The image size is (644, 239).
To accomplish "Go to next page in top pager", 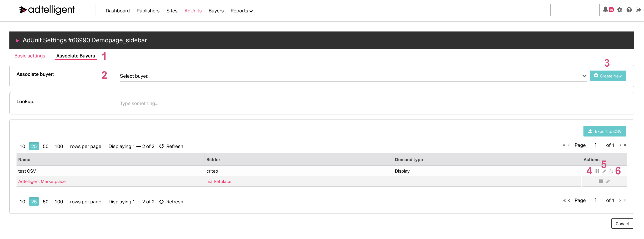I will [620, 145].
